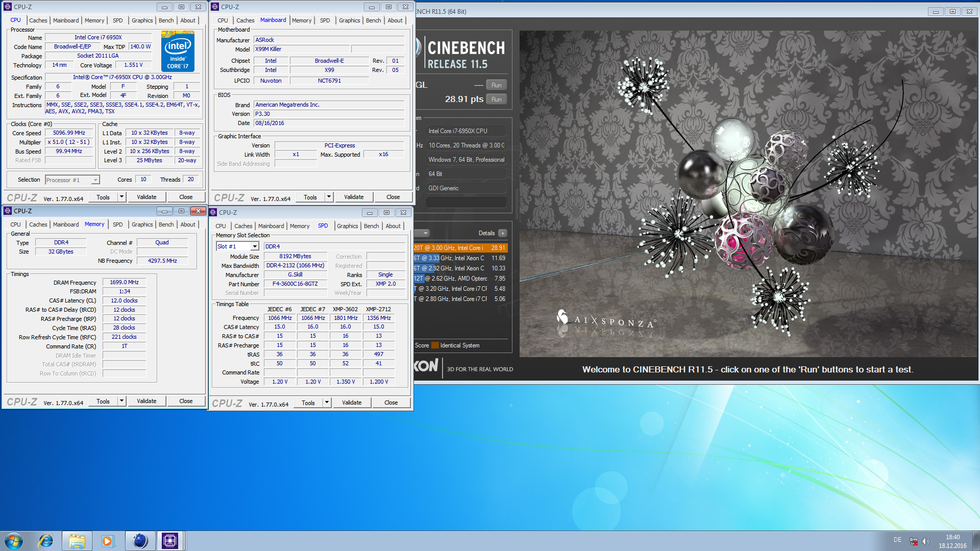Click Validate button in Memory window
The image size is (980, 551).
tap(146, 401)
